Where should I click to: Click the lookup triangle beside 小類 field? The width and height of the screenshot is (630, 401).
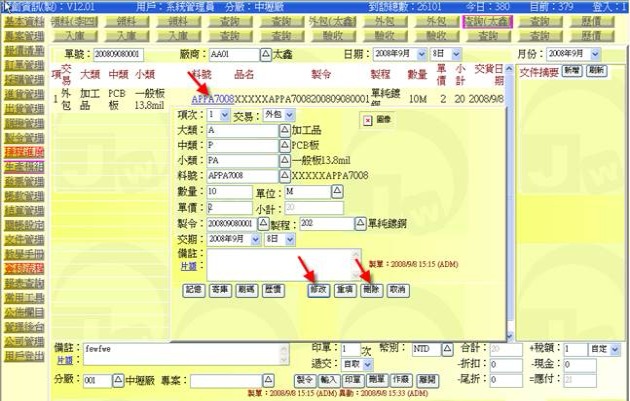(283, 160)
